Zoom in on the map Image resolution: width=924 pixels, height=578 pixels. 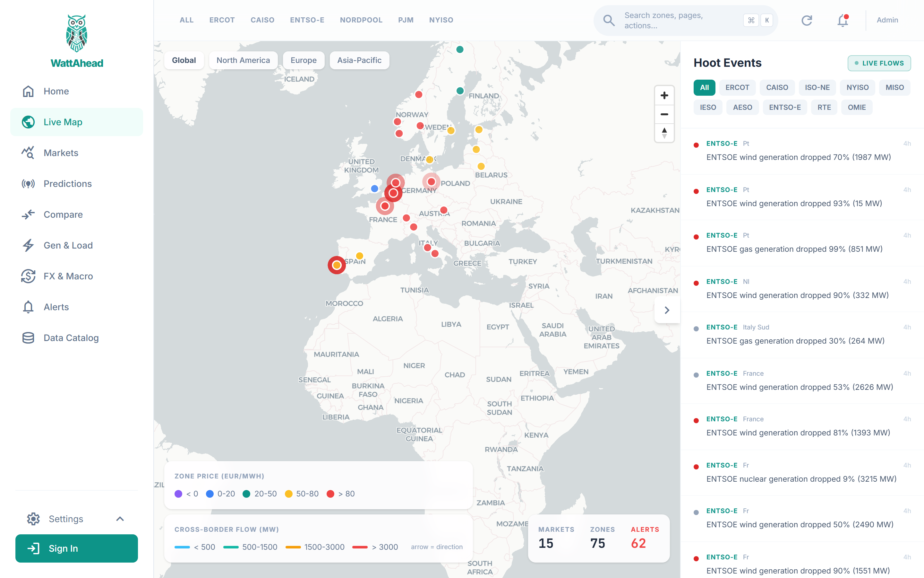coord(664,96)
